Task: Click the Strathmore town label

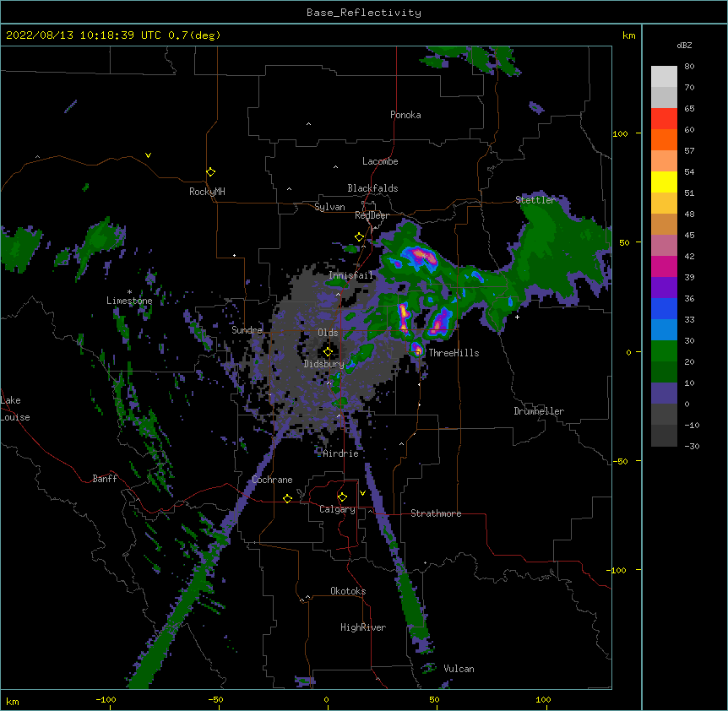Action: (436, 513)
